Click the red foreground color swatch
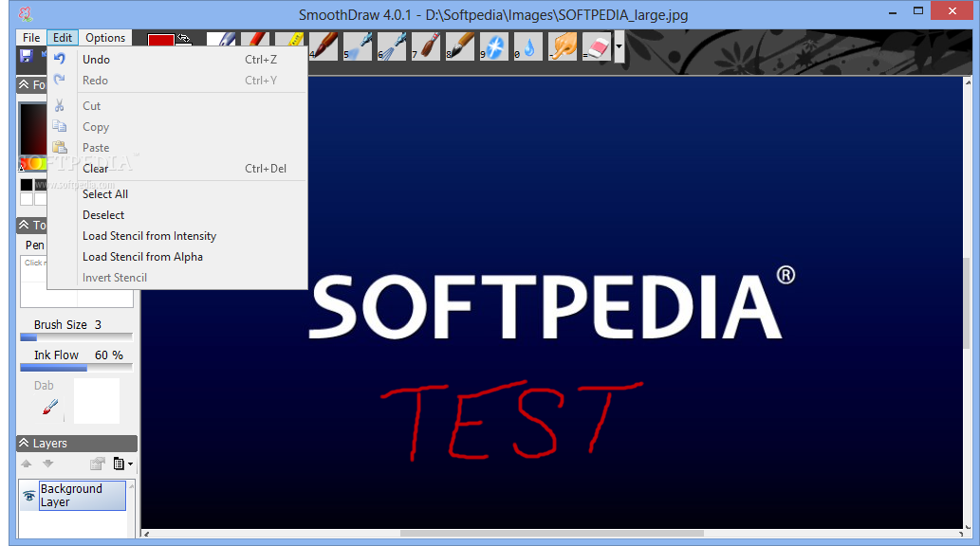 coord(160,40)
